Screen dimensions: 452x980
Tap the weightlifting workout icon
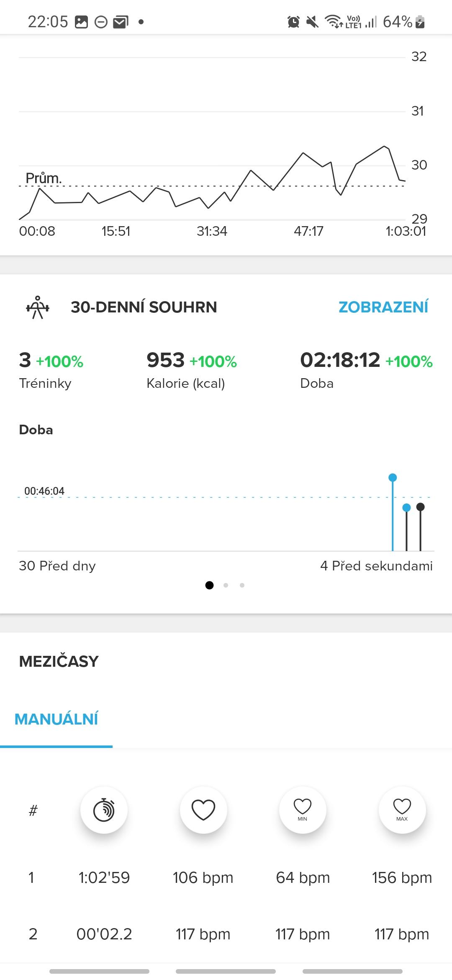pos(38,307)
